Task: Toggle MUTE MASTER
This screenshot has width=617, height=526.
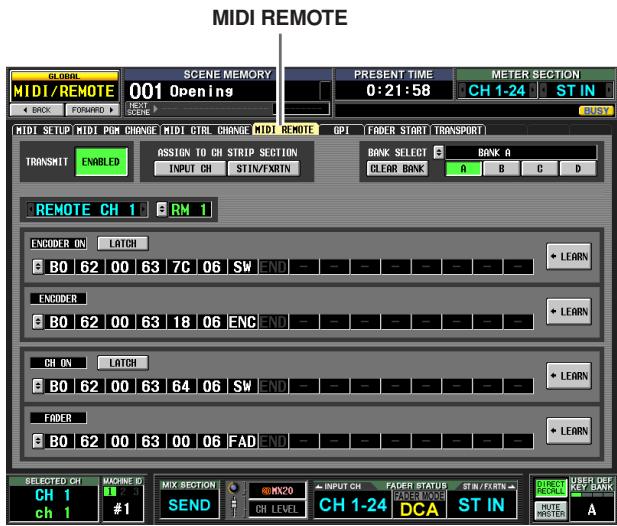Action: (x=550, y=510)
